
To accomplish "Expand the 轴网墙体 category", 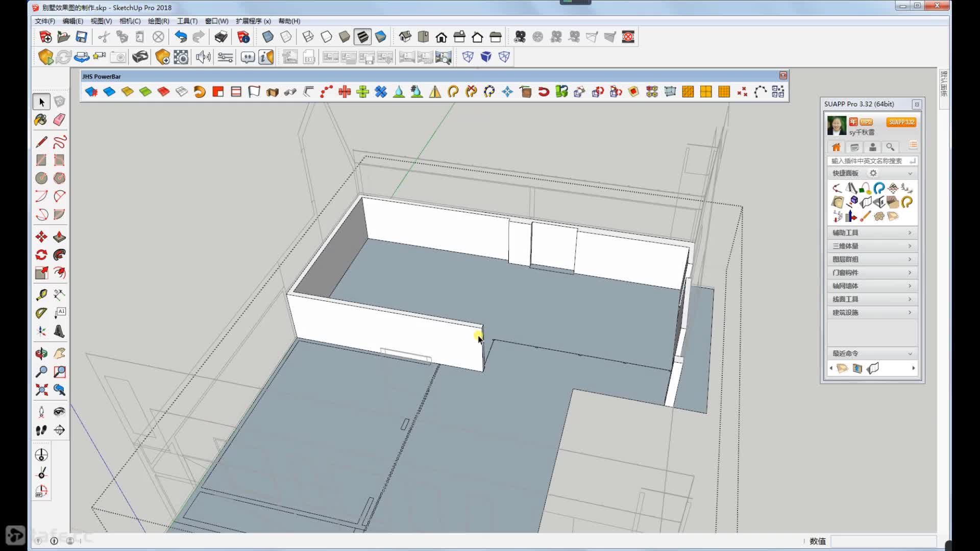I will tap(872, 286).
